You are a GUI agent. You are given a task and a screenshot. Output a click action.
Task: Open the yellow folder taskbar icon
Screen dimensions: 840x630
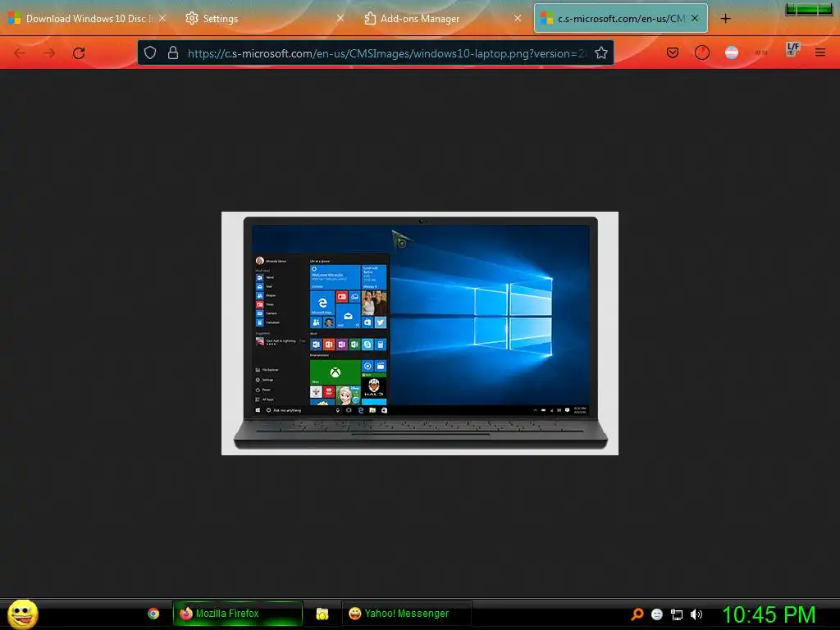(322, 614)
